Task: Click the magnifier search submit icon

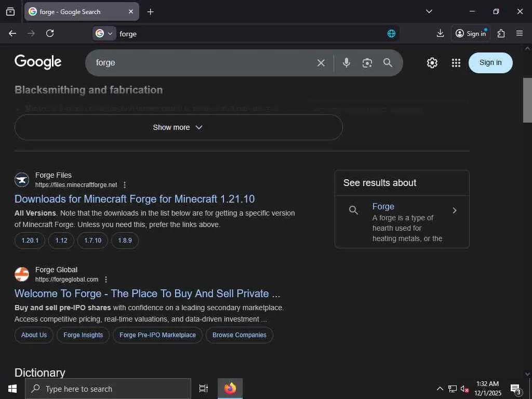Action: coord(388,63)
